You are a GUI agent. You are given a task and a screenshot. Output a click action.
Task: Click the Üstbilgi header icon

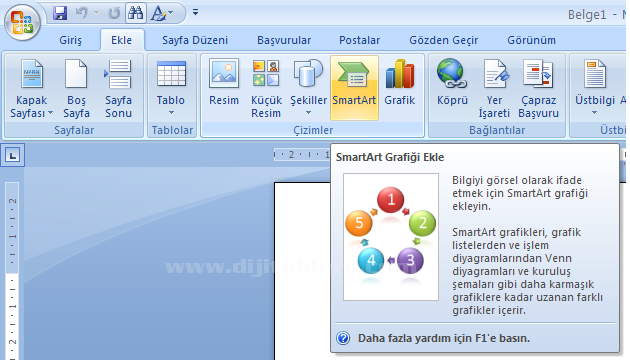coord(595,74)
